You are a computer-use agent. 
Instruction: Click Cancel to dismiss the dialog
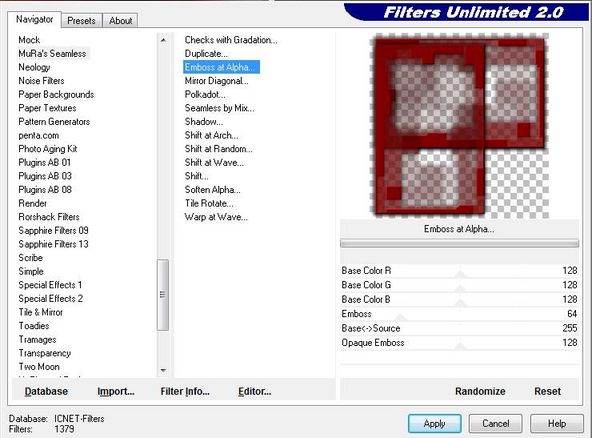(x=496, y=424)
